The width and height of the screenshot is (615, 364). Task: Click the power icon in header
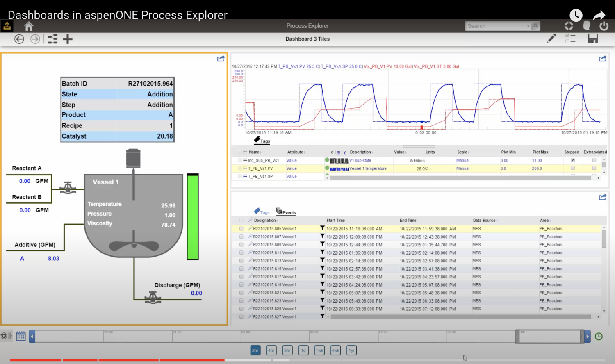coord(604,26)
